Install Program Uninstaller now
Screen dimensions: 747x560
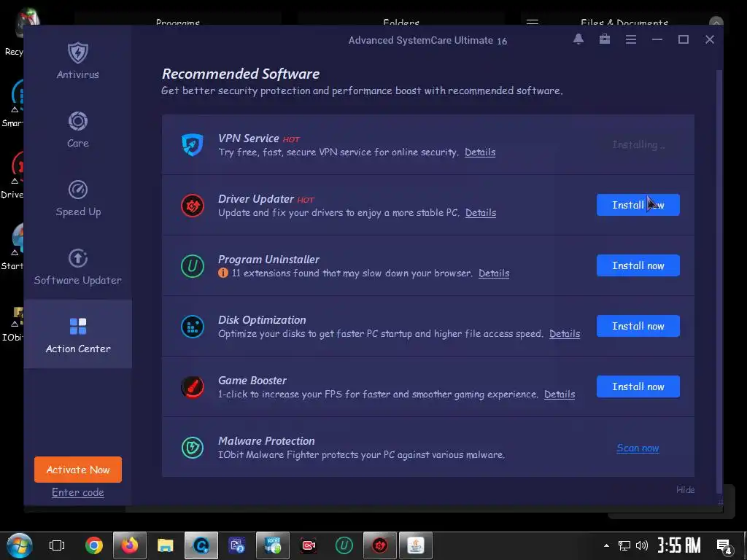638,265
